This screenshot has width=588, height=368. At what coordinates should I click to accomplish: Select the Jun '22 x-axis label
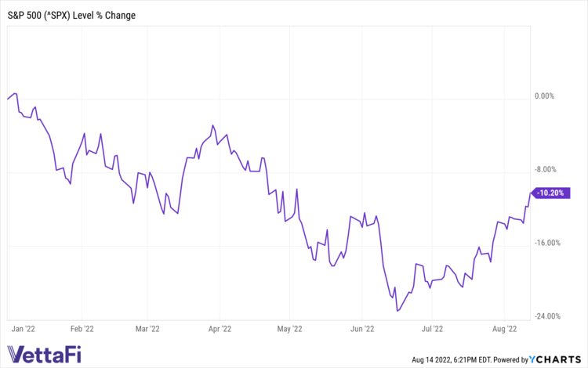pos(361,330)
